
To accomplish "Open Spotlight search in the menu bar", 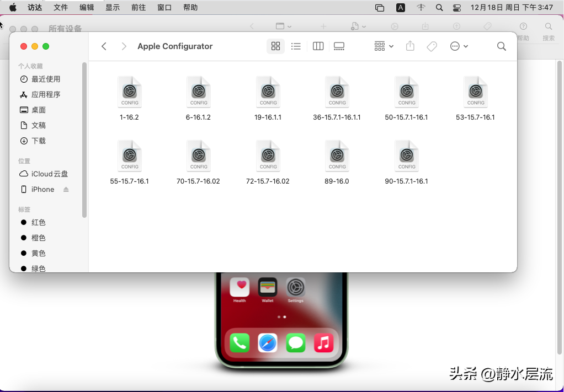I will click(439, 7).
